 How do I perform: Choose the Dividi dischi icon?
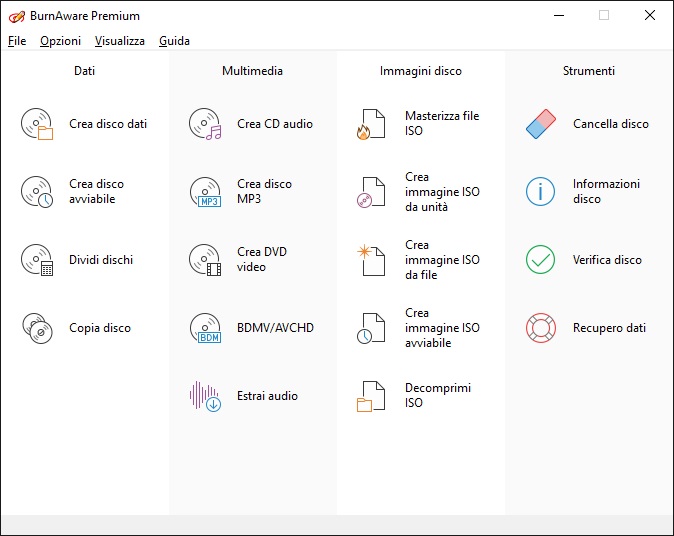(x=37, y=260)
